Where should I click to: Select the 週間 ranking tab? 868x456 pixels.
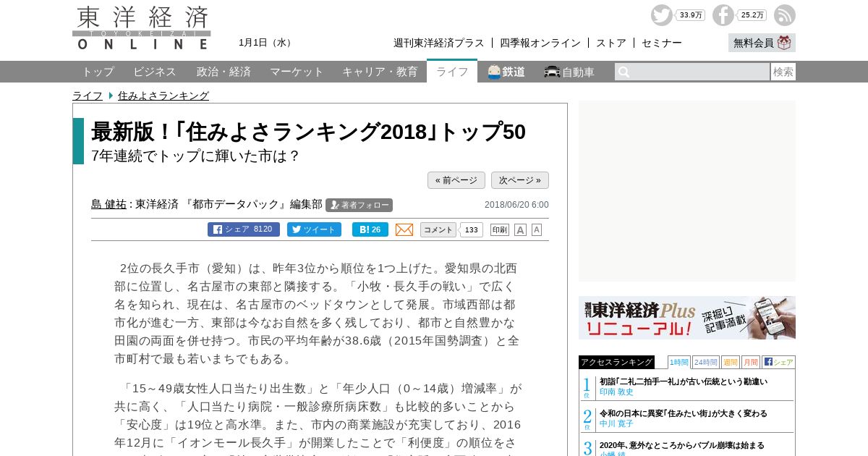731,362
